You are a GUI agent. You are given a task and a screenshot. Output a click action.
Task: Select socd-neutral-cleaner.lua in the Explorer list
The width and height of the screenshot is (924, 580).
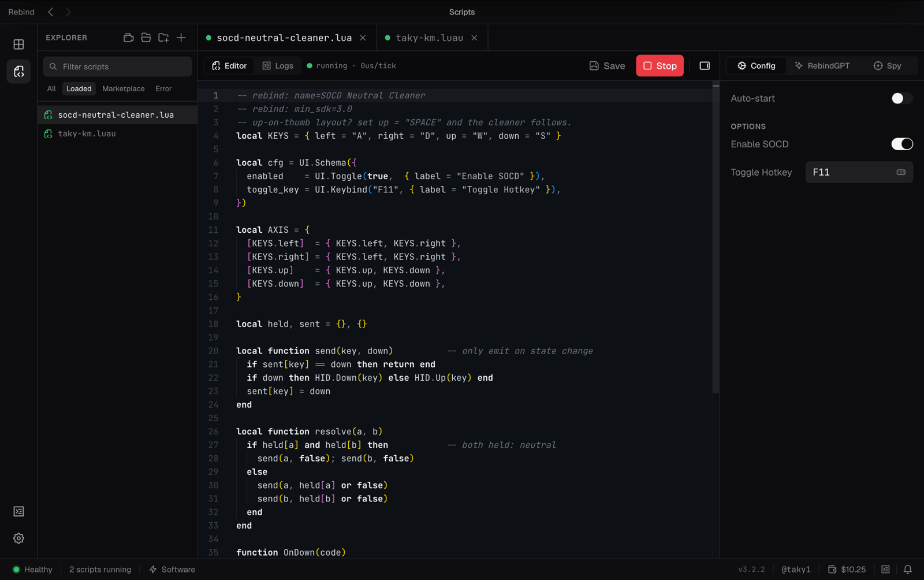118,115
